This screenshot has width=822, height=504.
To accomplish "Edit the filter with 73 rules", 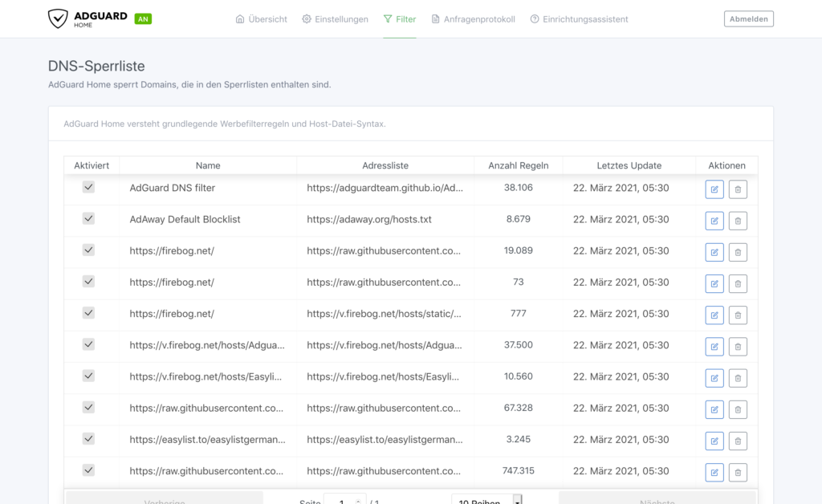I will click(714, 283).
